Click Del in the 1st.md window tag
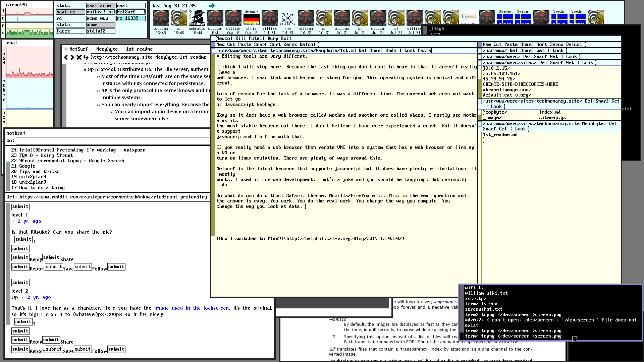Viewport: 644px width, 362px height. click(x=363, y=51)
